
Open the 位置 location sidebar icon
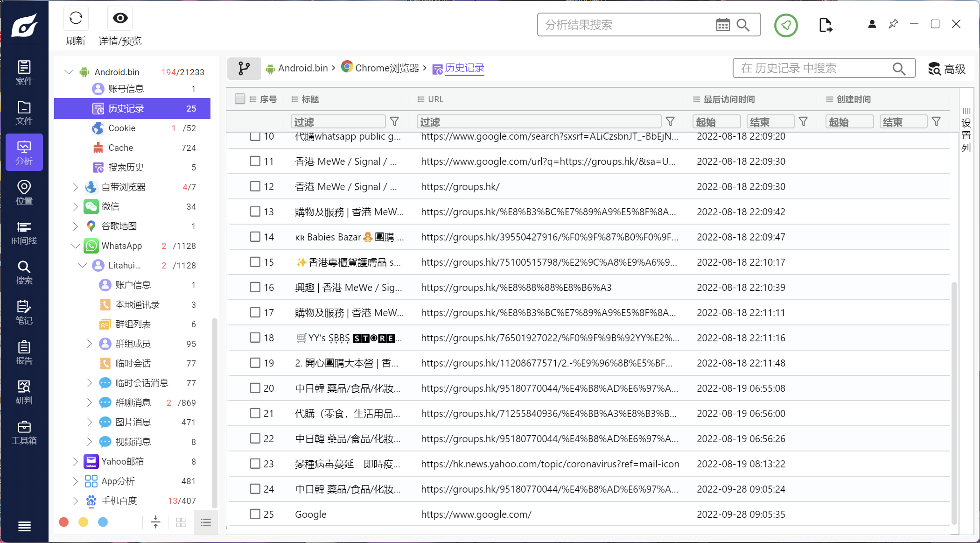24,192
